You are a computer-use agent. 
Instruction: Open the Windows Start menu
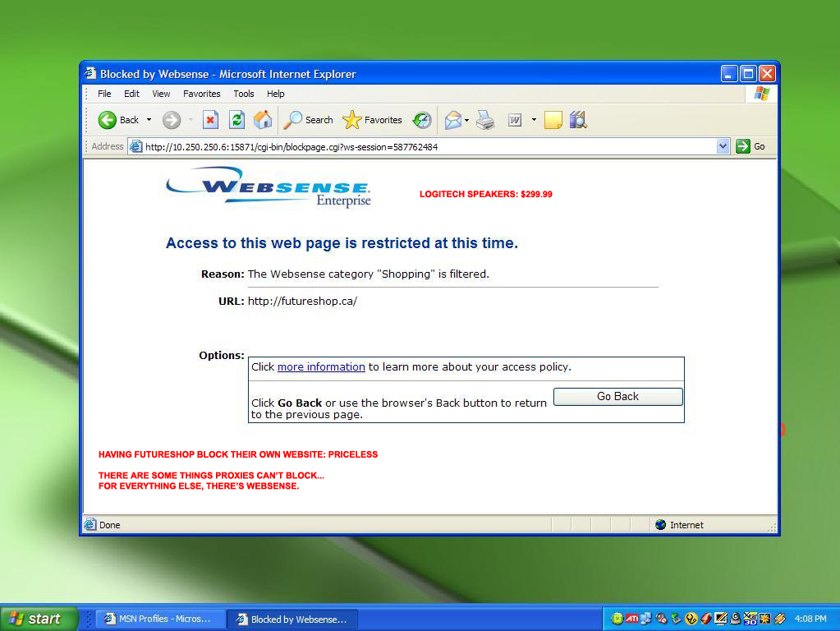coord(39,619)
